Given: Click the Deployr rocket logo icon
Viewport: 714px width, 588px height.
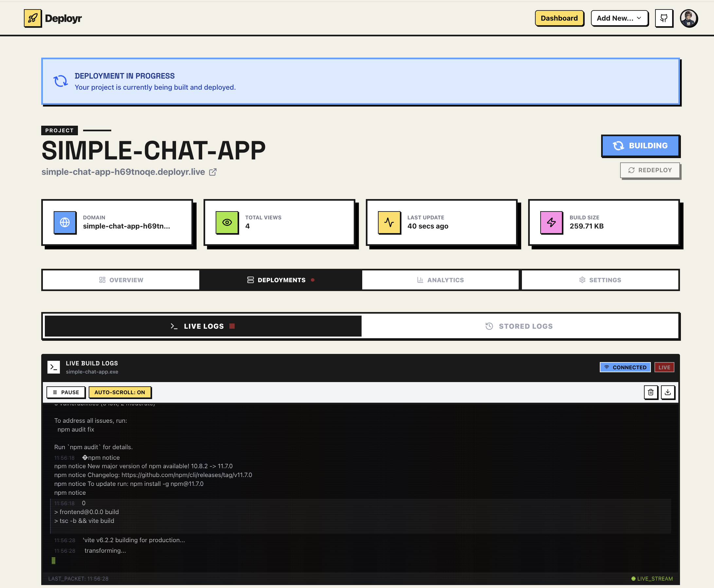Looking at the screenshot, I should pos(33,18).
